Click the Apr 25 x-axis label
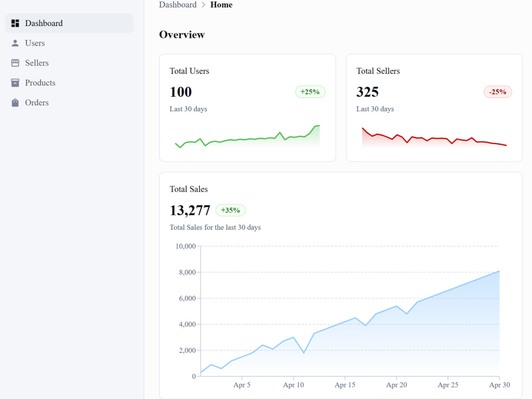 [x=448, y=385]
